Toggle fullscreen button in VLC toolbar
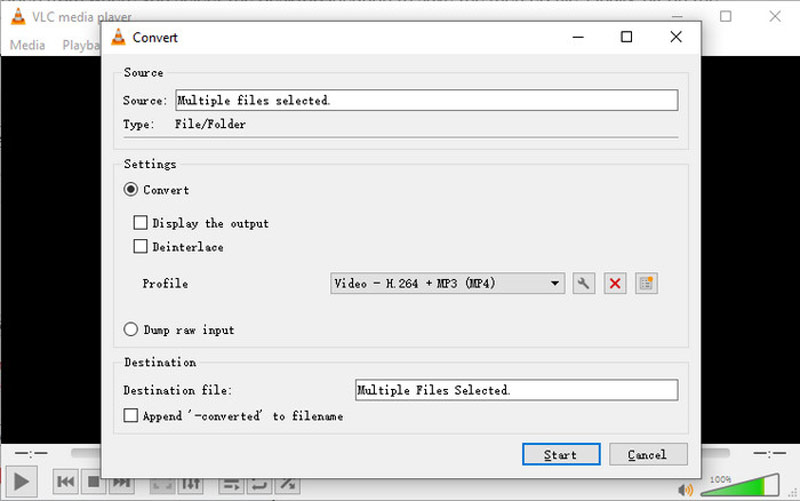The width and height of the screenshot is (800, 501). point(162,485)
